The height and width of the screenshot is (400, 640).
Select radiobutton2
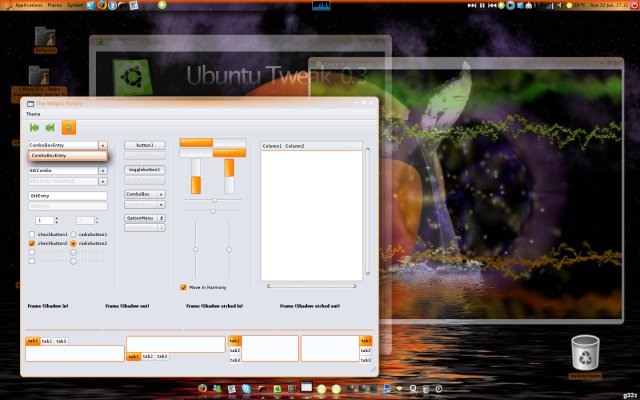tap(73, 243)
